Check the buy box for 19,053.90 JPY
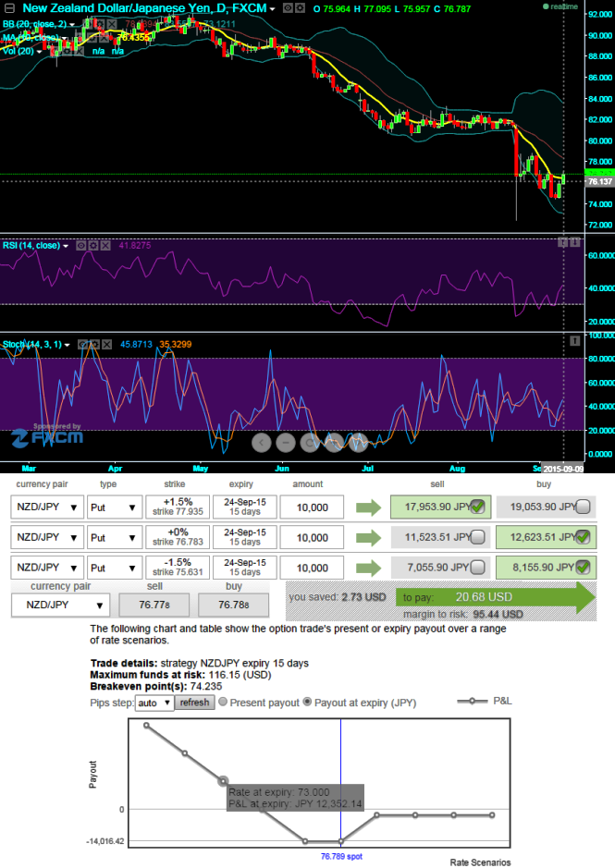 [583, 507]
